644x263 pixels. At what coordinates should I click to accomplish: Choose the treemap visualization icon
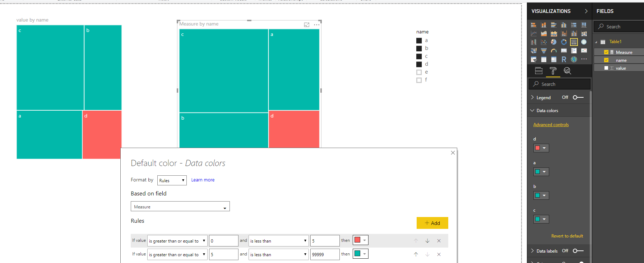574,42
